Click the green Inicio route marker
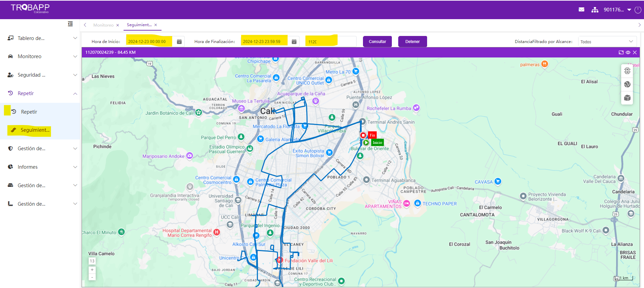The image size is (644, 288). pos(366,142)
